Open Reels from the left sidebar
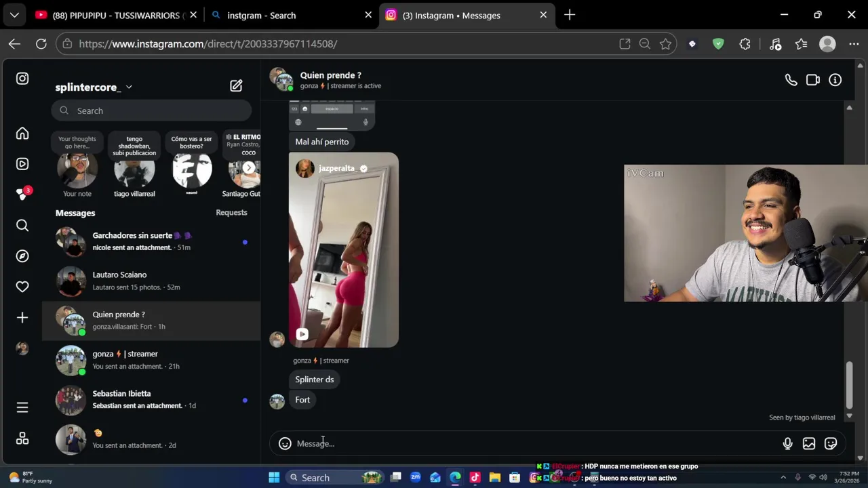The height and width of the screenshot is (488, 868). point(22,164)
